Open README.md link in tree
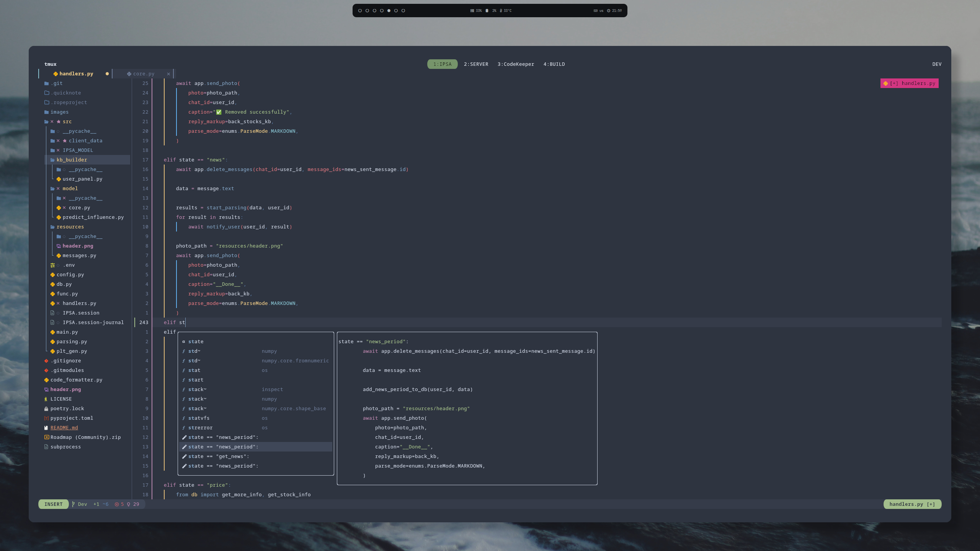This screenshot has height=551, width=980. point(64,428)
